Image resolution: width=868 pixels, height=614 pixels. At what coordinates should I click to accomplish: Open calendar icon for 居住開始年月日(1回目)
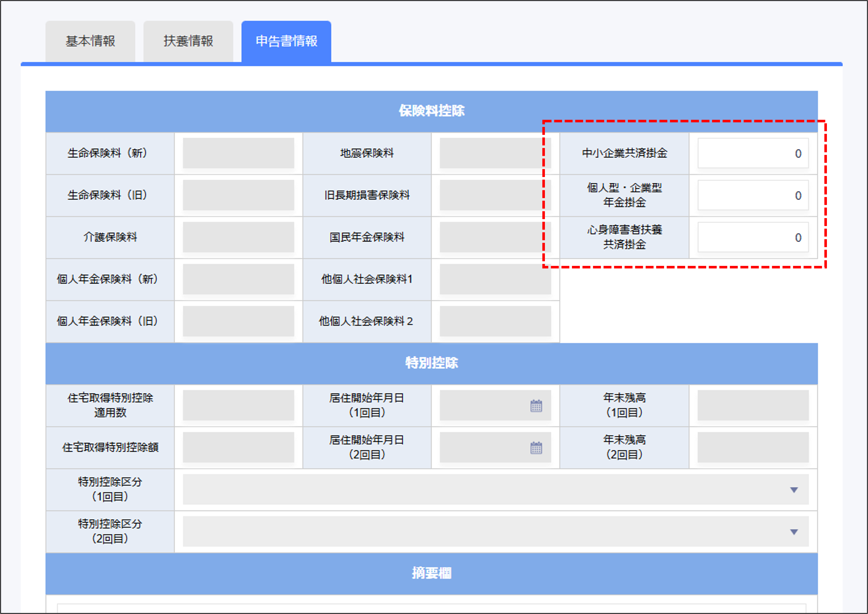(x=536, y=406)
